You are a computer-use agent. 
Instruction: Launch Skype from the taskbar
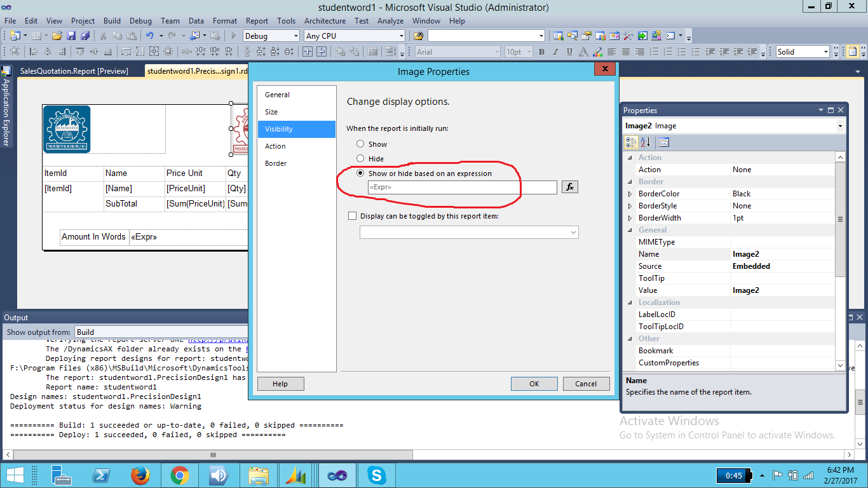376,475
